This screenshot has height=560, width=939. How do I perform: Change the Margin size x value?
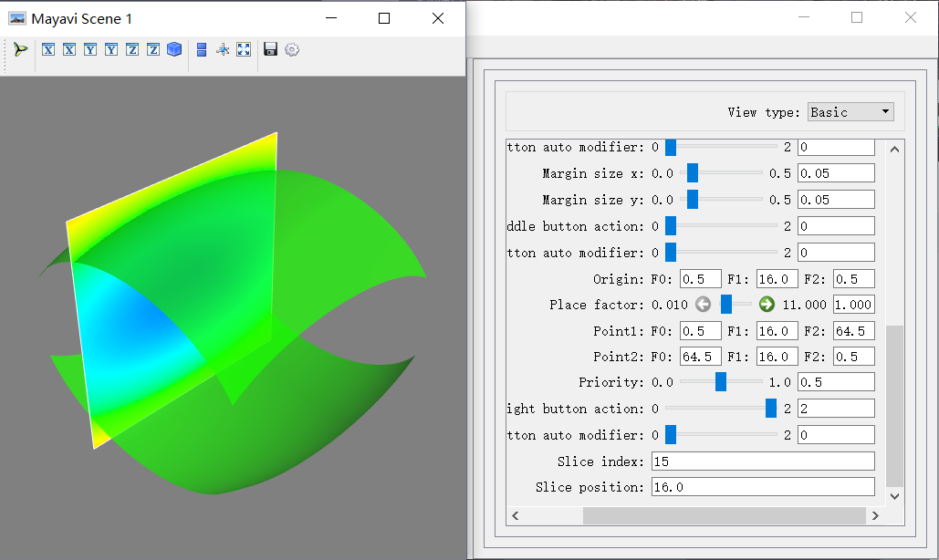coord(836,172)
